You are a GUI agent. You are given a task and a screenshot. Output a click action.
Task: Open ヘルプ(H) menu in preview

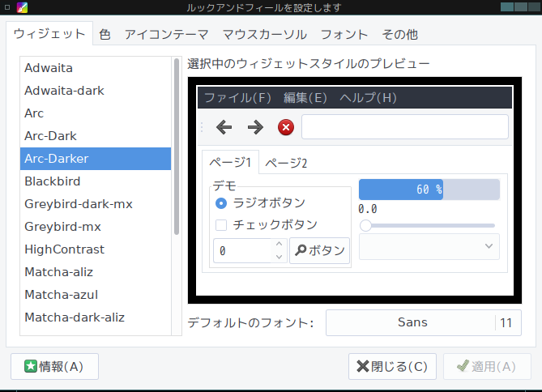coord(368,98)
